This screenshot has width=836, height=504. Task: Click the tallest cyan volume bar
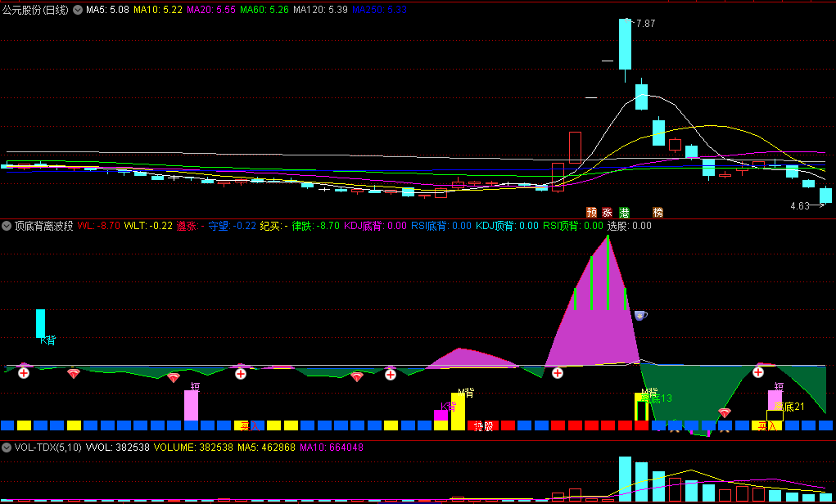(625, 479)
